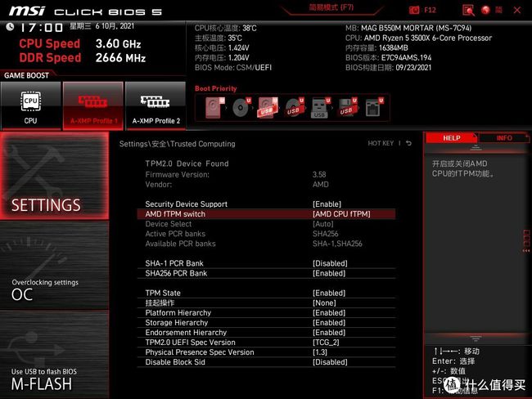Click the MSI Click BIOS 5 logo
Screen dimensions: 532x399
click(85, 11)
